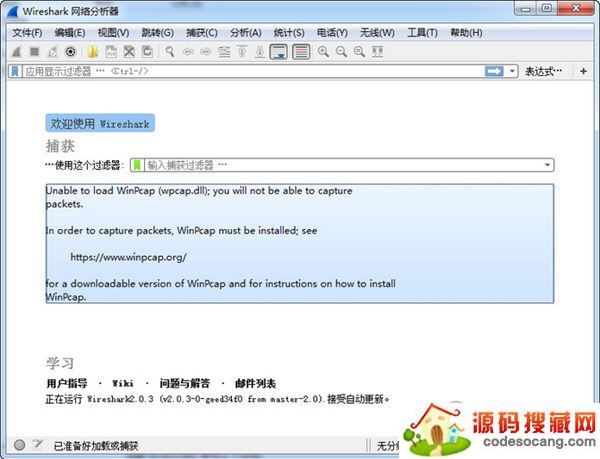Click the restart capture icon
Screen dimensions: 600x459
click(52, 52)
